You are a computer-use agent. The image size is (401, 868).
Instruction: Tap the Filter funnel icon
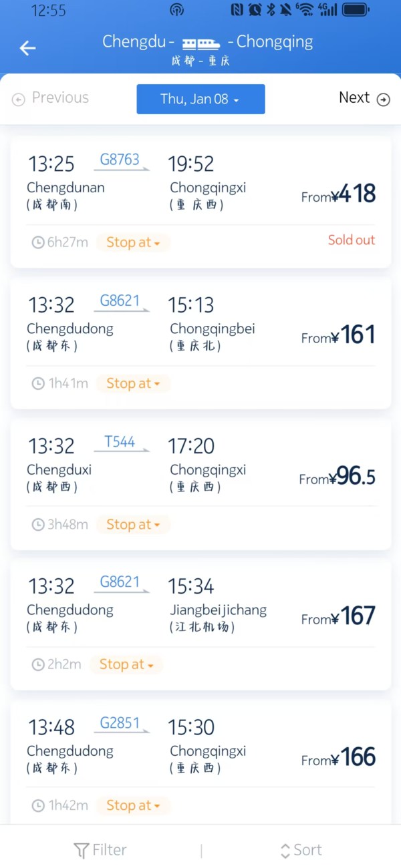coord(81,850)
